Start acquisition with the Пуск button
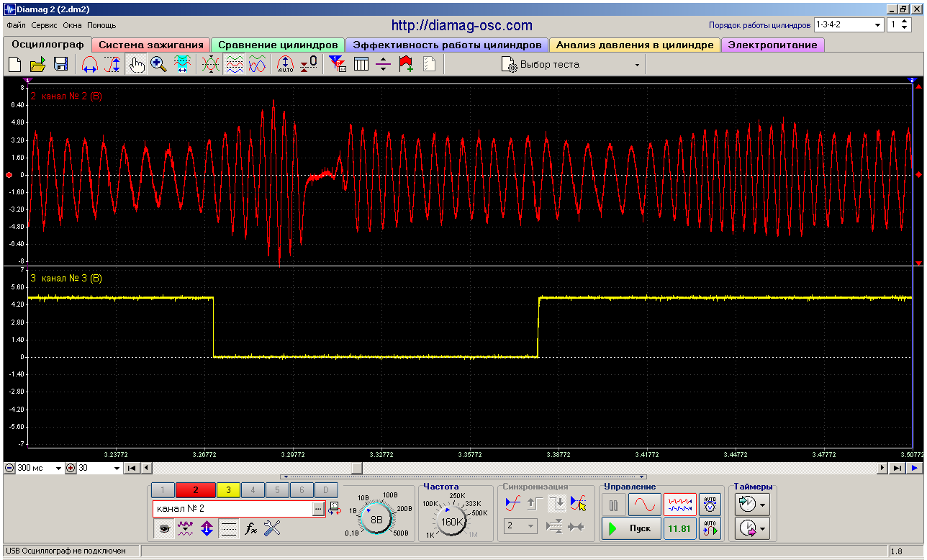Image resolution: width=927 pixels, height=560 pixels. 631,528
